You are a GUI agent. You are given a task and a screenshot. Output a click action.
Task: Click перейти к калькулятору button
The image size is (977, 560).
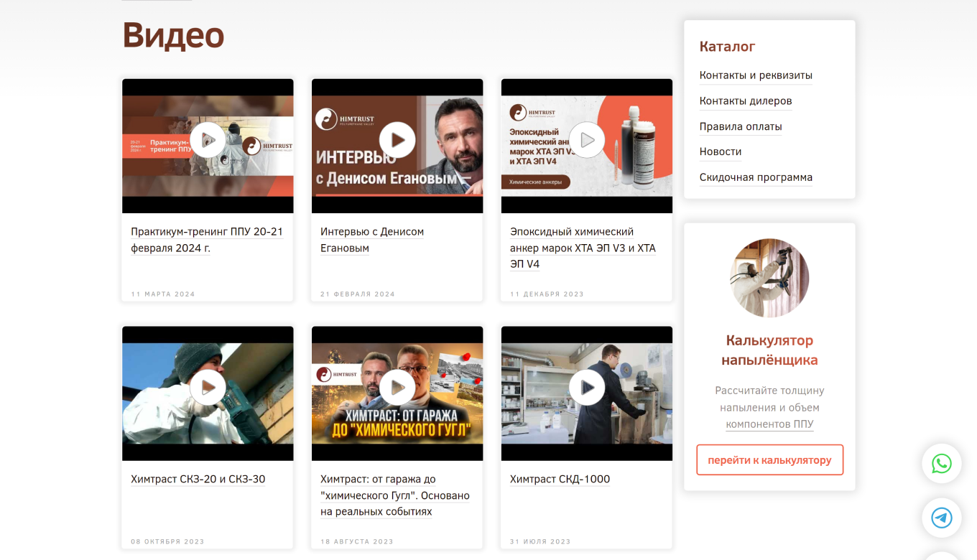pyautogui.click(x=769, y=460)
